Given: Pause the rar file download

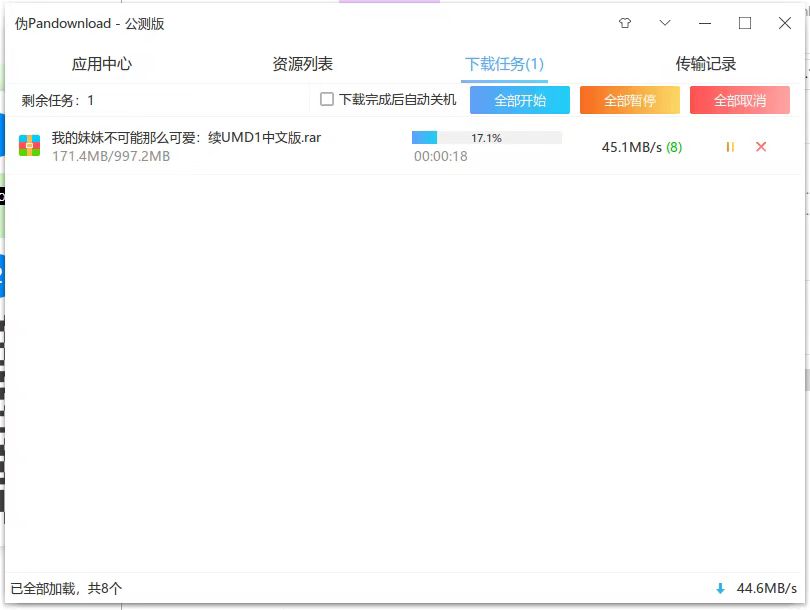Looking at the screenshot, I should (730, 147).
